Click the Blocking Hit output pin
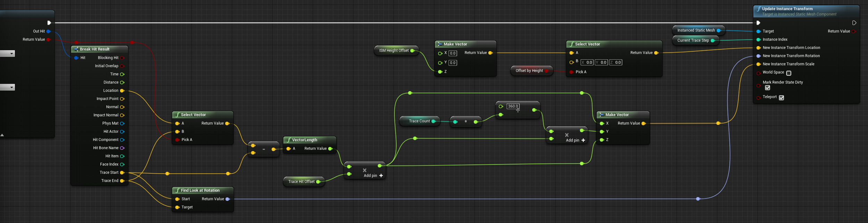Image resolution: width=868 pixels, height=223 pixels. point(122,58)
